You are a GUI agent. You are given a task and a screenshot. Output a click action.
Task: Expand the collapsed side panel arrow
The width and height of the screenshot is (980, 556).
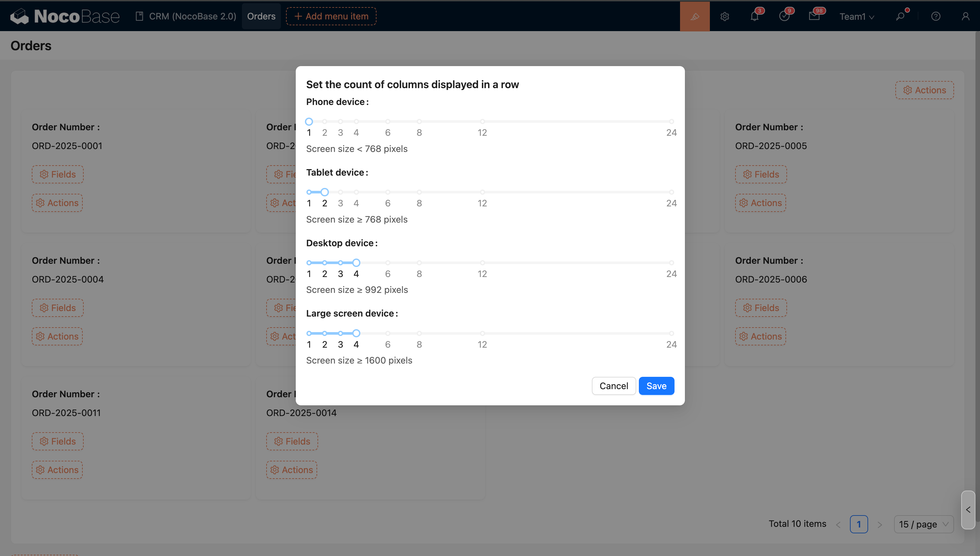[x=968, y=509]
